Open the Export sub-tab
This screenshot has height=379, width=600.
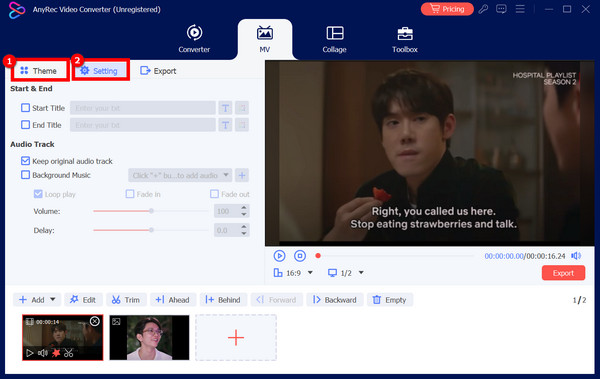point(158,71)
